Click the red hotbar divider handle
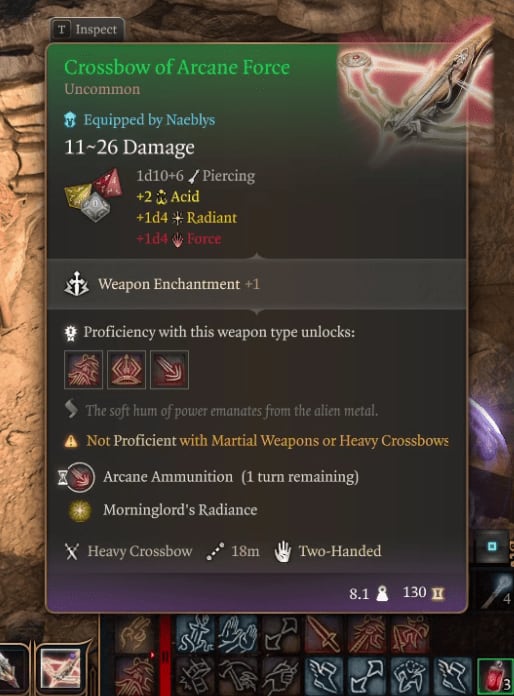This screenshot has height=696, width=514. coord(165,655)
